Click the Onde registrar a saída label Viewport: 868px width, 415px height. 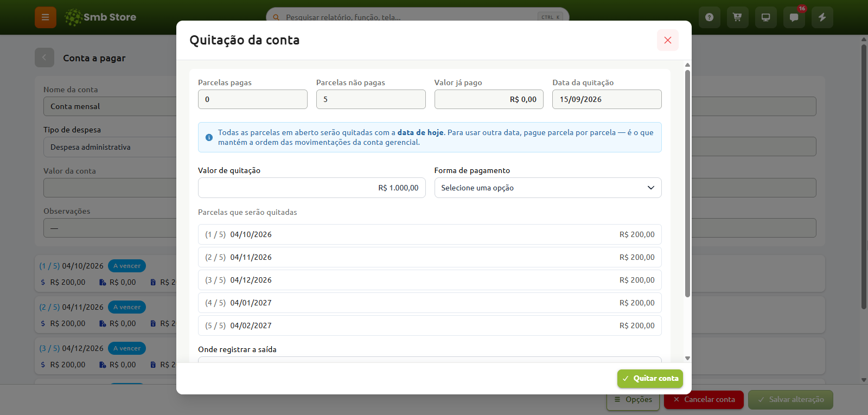(237, 349)
